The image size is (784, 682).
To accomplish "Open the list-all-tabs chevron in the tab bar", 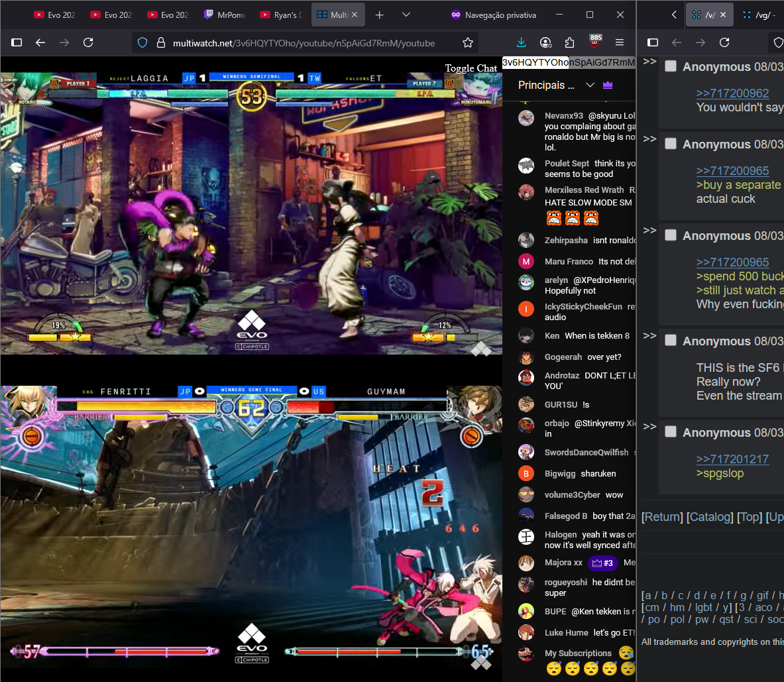I will pyautogui.click(x=406, y=15).
